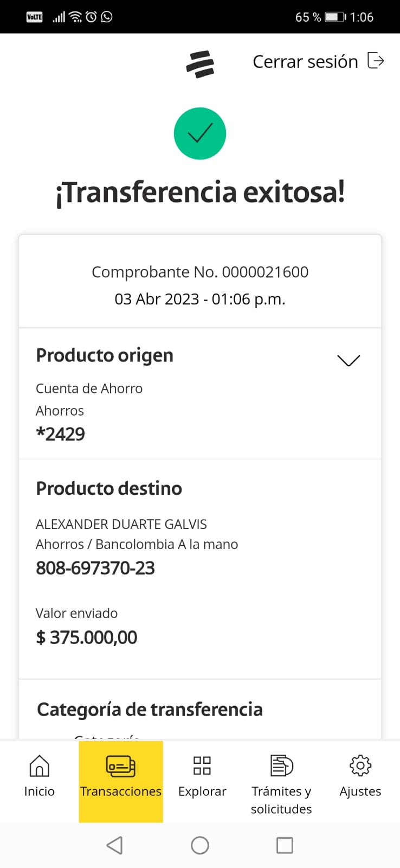Tap the green success checkmark icon
Image resolution: width=400 pixels, height=868 pixels.
(200, 133)
